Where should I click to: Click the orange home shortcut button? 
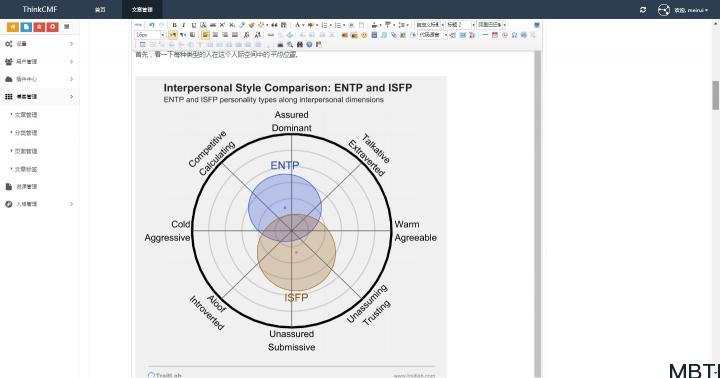point(13,27)
